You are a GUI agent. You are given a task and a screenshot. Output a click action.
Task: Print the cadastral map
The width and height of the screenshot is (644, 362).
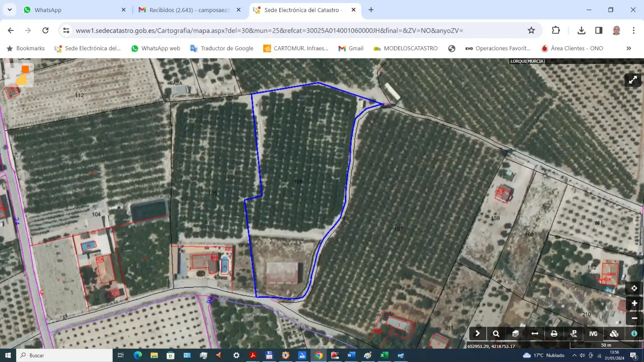[554, 333]
